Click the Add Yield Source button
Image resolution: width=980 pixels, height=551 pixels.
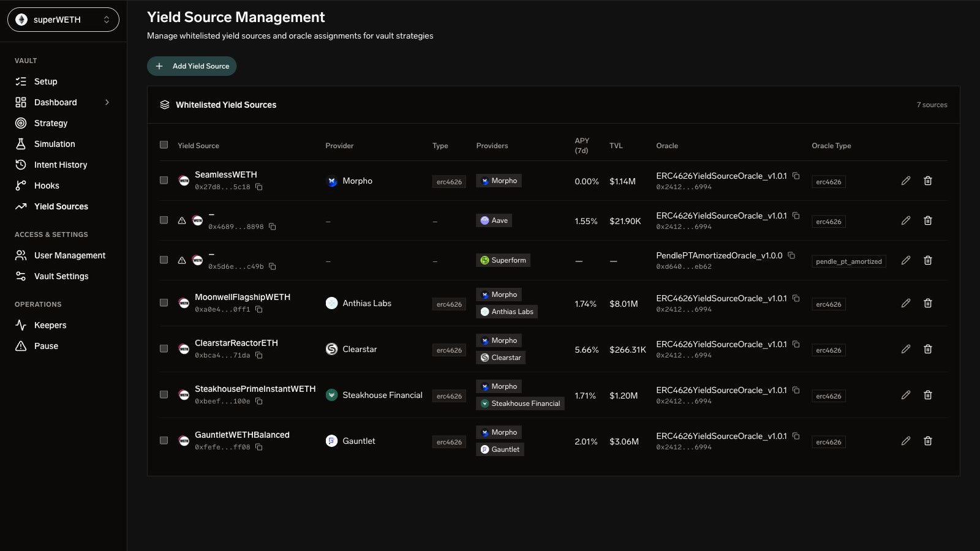pos(192,66)
